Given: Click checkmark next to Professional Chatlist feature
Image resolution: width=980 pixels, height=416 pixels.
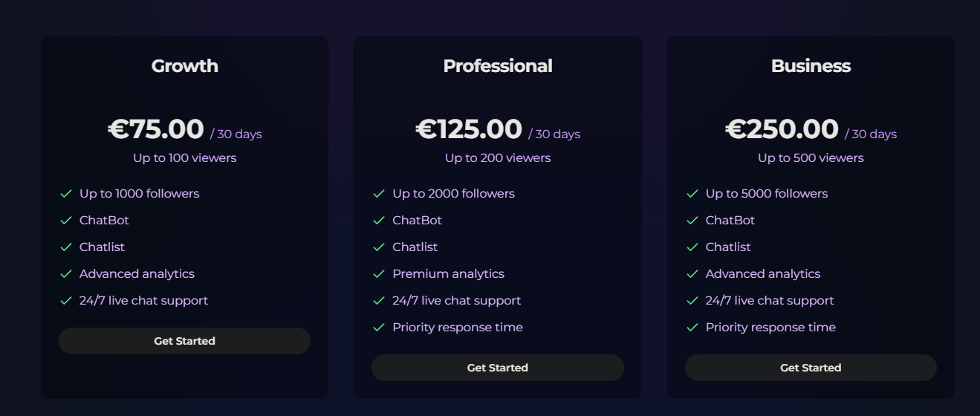Looking at the screenshot, I should coord(379,247).
